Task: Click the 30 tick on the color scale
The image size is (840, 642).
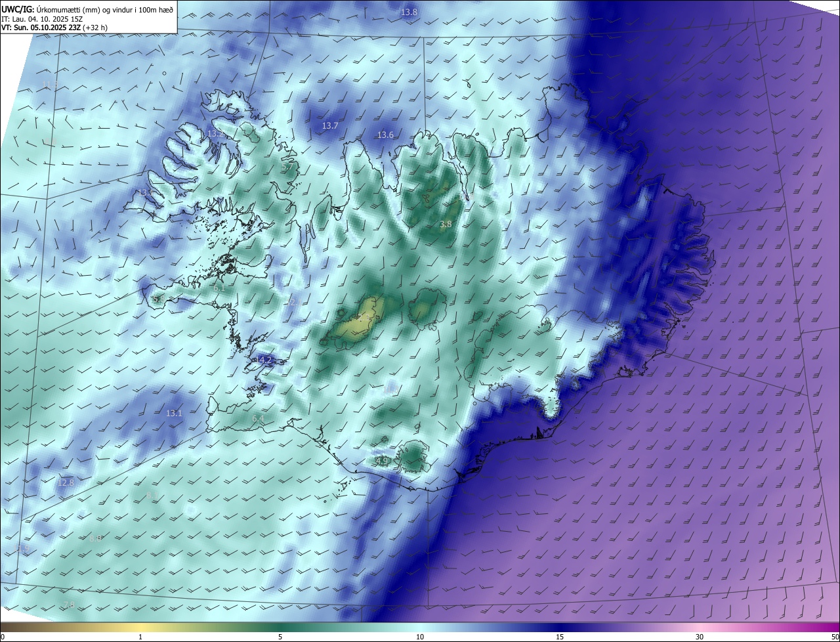Action: pyautogui.click(x=700, y=637)
